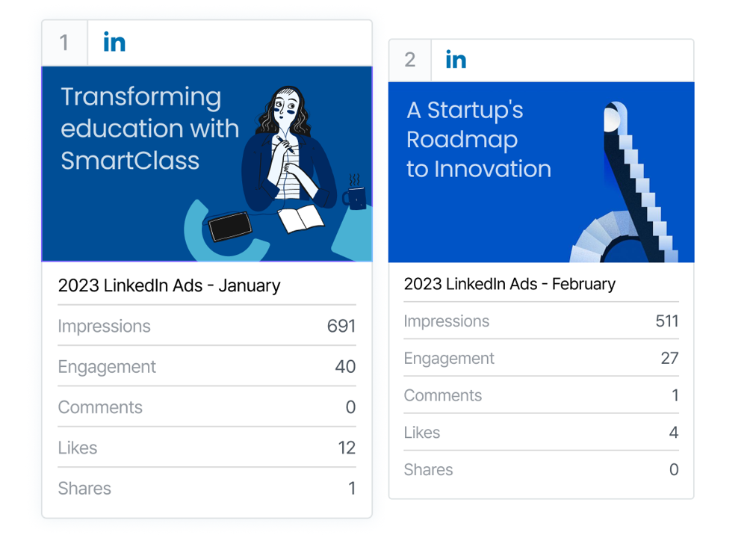The image size is (756, 538).
Task: Open the Startup's Roadmap ad creative image
Action: point(541,171)
